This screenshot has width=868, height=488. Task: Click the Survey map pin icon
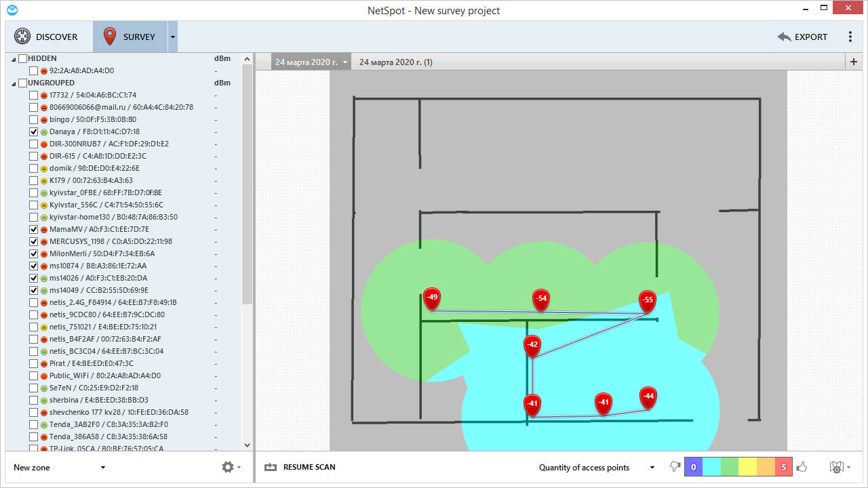tap(109, 37)
